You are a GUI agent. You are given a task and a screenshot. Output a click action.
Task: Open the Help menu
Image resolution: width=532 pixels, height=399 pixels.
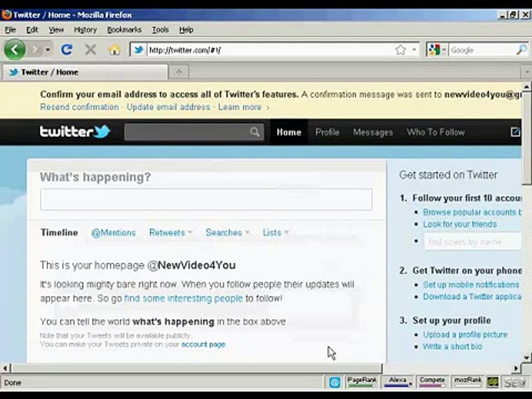pyautogui.click(x=186, y=30)
